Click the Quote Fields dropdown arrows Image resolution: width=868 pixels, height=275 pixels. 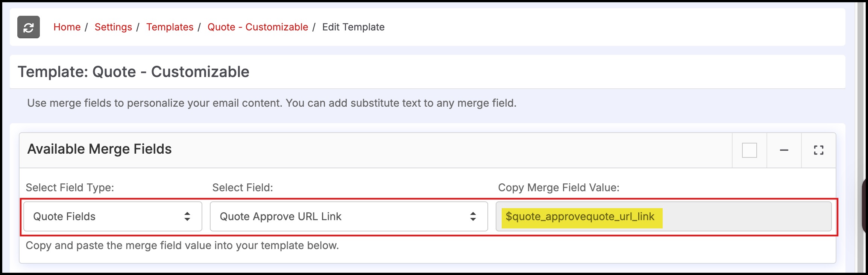187,216
